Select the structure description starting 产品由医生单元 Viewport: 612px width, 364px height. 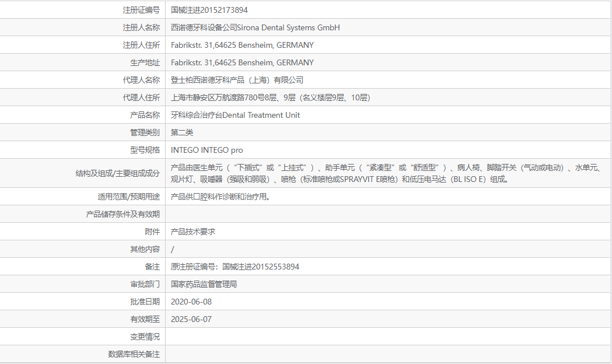click(x=386, y=174)
